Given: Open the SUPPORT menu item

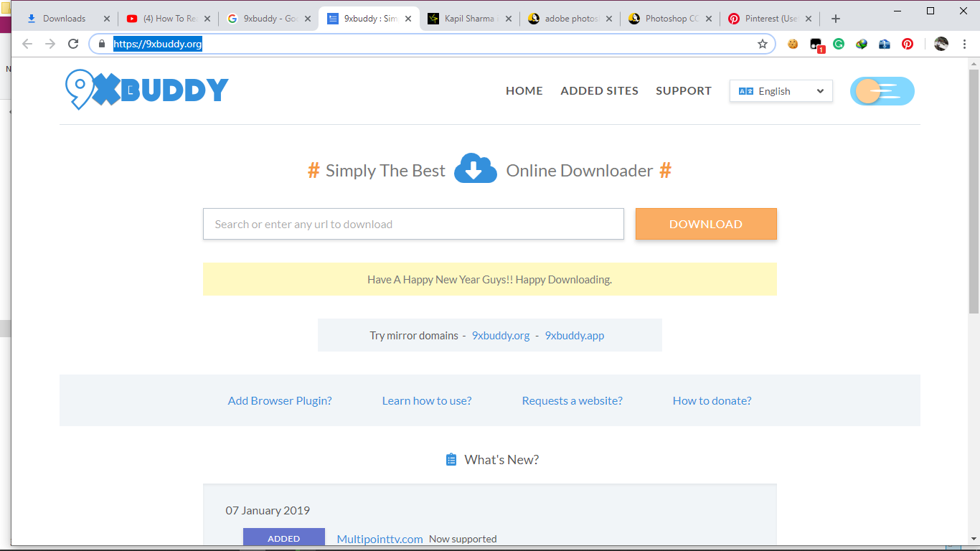Looking at the screenshot, I should (684, 91).
